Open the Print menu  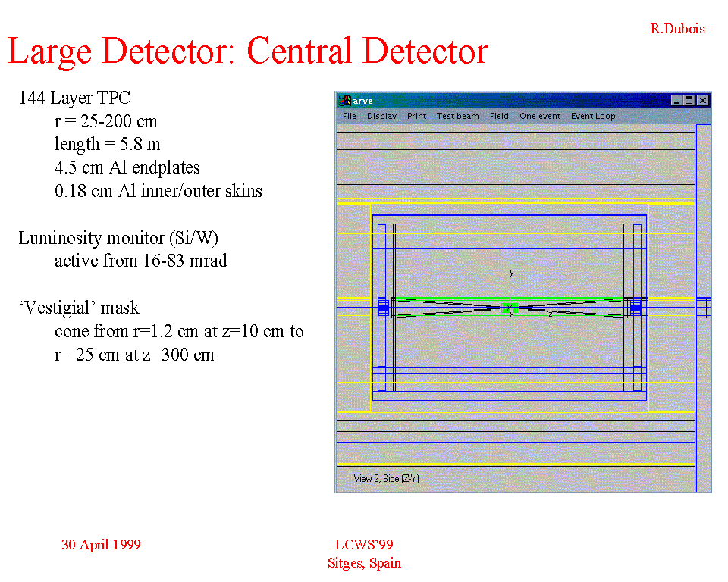coord(416,116)
